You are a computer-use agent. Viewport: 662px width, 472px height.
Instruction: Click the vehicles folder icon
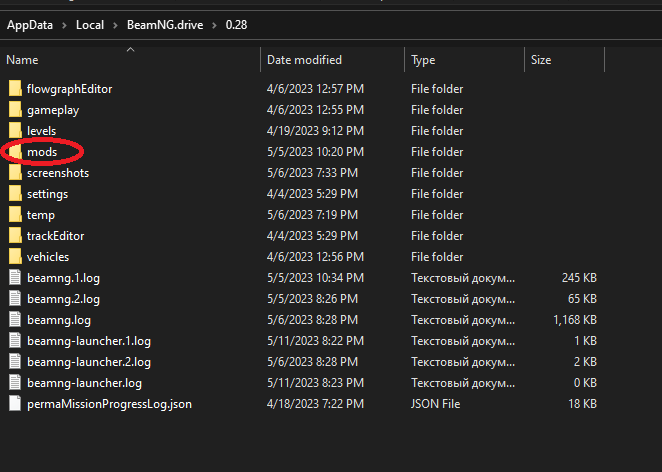coord(15,257)
